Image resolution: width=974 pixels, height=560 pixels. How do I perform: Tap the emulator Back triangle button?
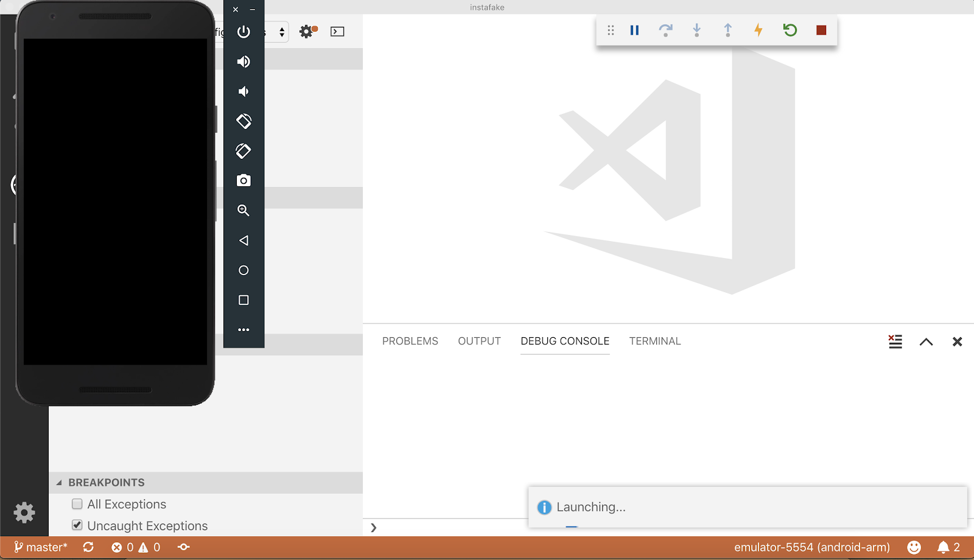tap(243, 240)
